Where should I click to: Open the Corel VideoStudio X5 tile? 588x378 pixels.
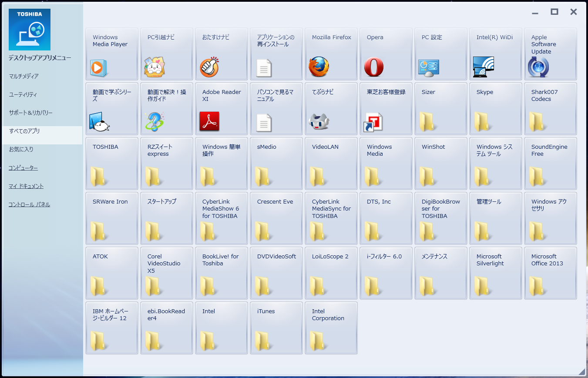click(x=167, y=273)
